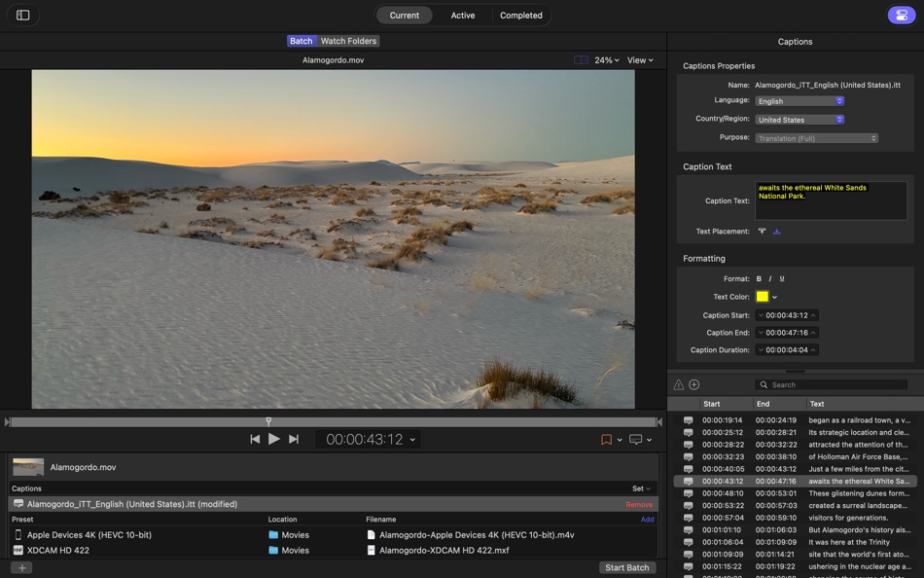Toggle the inspector panel button

901,16
